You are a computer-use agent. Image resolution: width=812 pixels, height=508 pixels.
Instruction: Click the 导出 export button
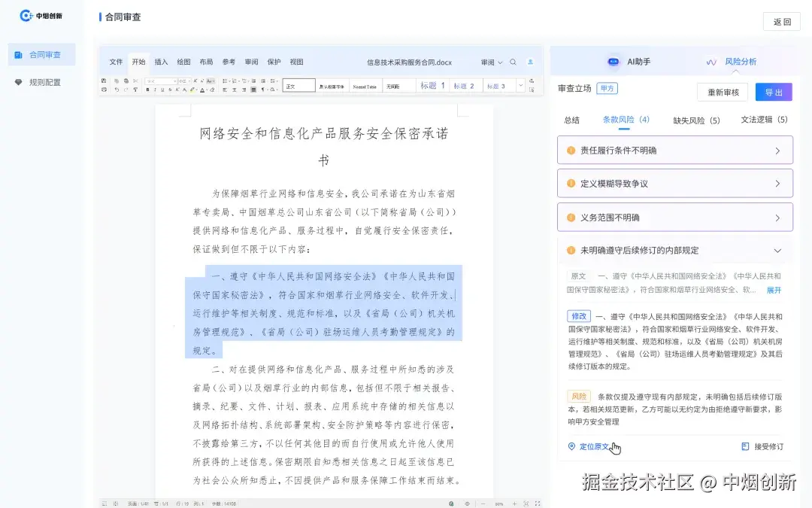click(773, 92)
